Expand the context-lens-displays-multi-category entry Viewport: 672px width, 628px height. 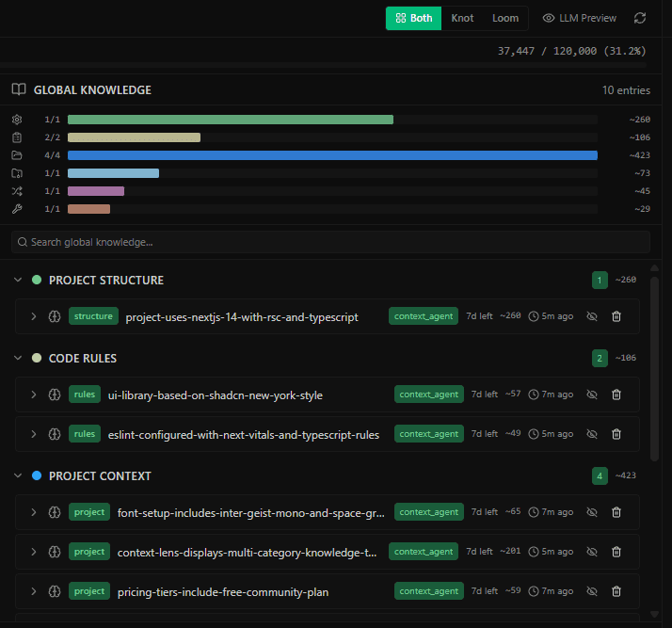[34, 552]
